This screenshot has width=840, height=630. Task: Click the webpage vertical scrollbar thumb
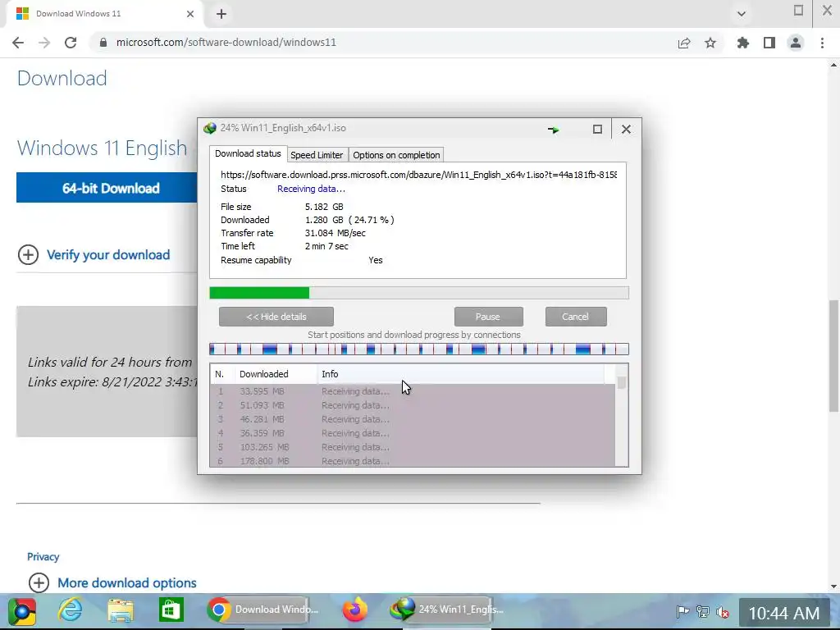(833, 356)
